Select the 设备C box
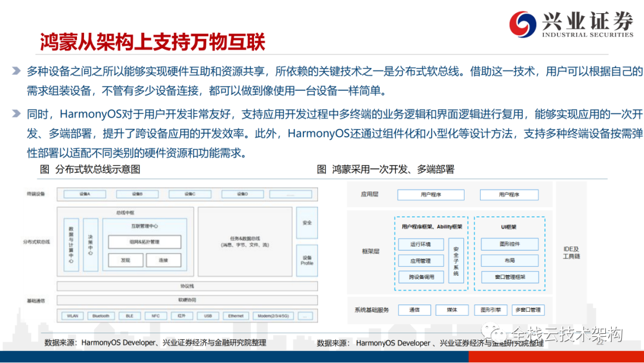644x363 pixels. click(190, 194)
